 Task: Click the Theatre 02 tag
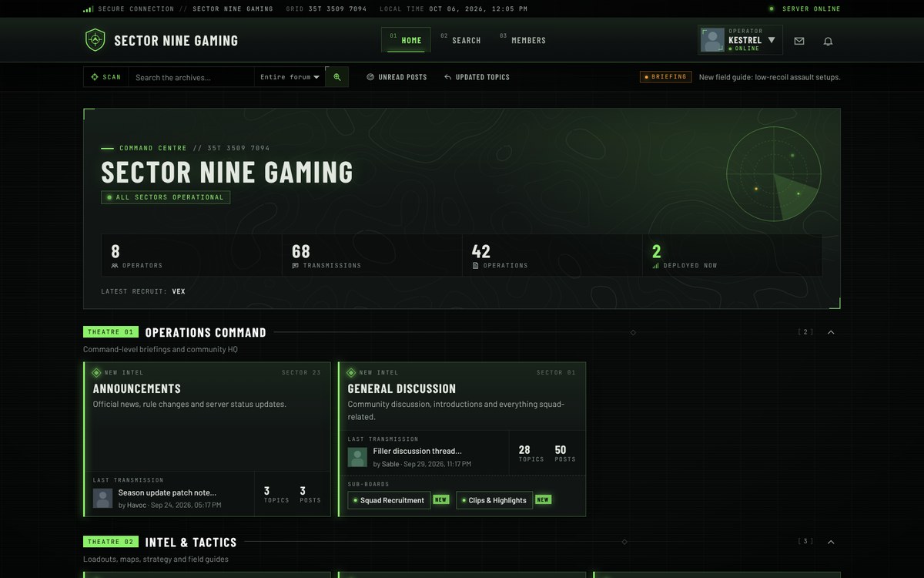[x=111, y=542]
